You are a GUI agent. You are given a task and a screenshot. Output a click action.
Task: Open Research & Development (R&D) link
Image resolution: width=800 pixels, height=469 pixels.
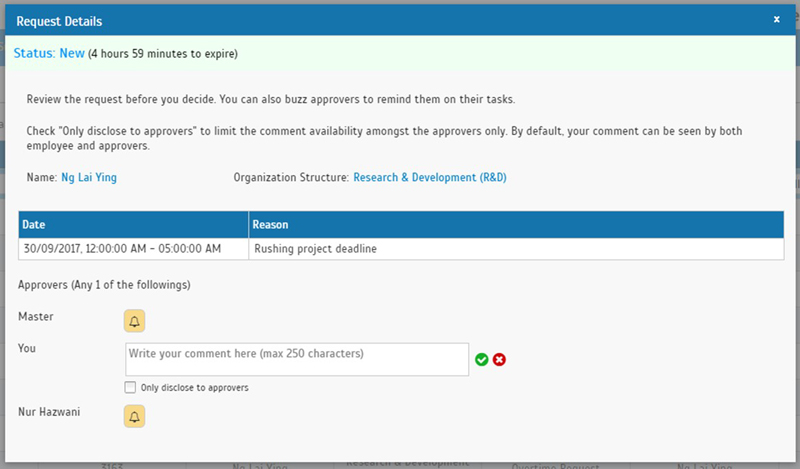[430, 178]
